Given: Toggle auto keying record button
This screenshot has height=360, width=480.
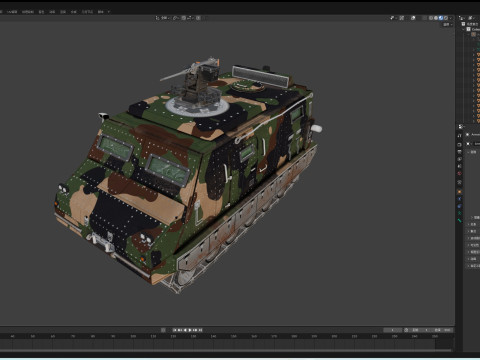Looking at the screenshot, I should click(x=163, y=330).
